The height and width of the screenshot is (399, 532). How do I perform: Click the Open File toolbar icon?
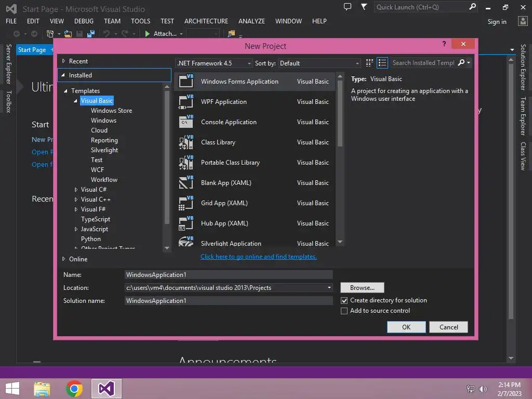pos(68,34)
